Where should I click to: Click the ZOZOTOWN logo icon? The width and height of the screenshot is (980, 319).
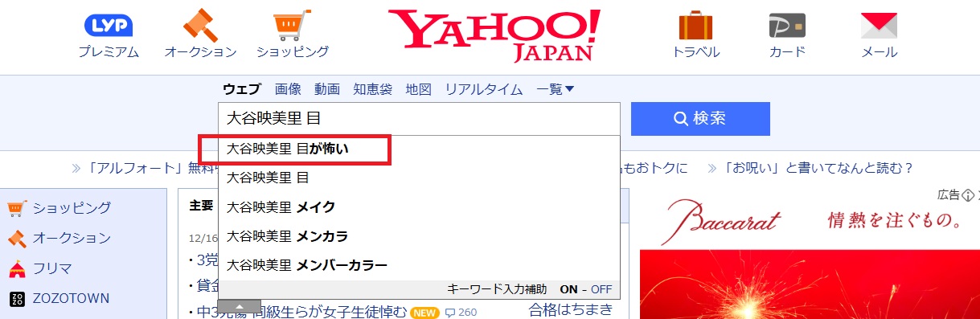coord(18,299)
